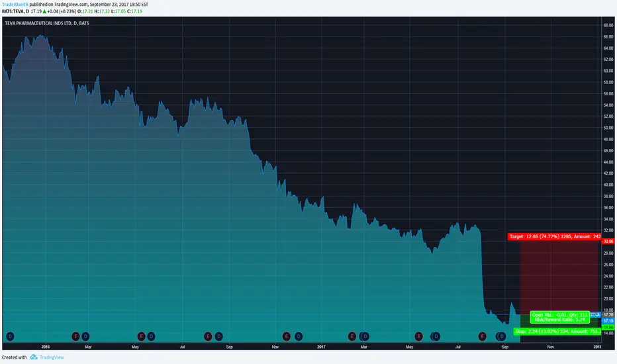The height and width of the screenshot is (364, 617).
Task: Click the 17.20 price axis tag
Action: pos(608,315)
